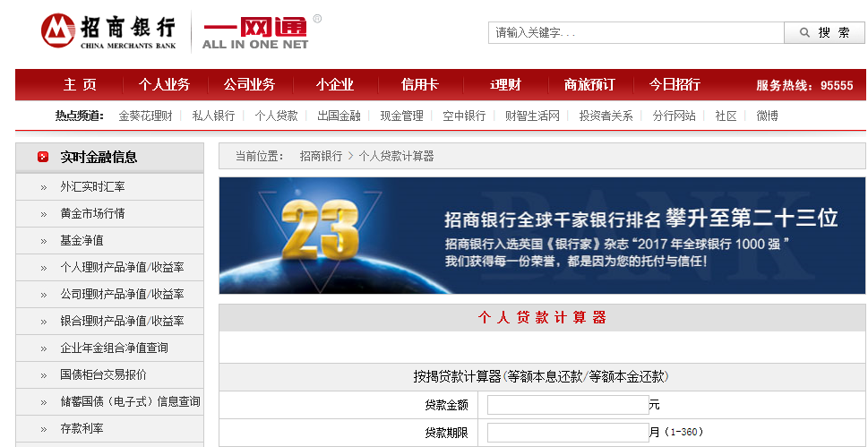Open 黄金市场行情 in sidebar
Viewport: 868px width, 447px height.
[92, 214]
